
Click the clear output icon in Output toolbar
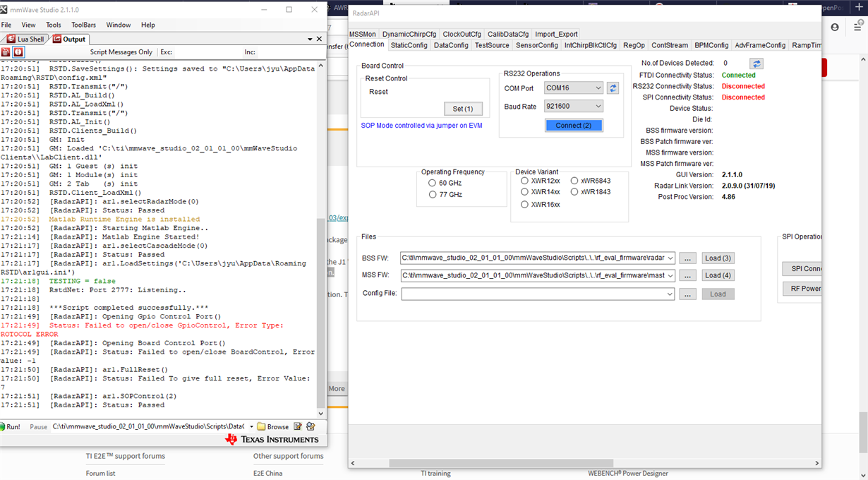[6, 52]
